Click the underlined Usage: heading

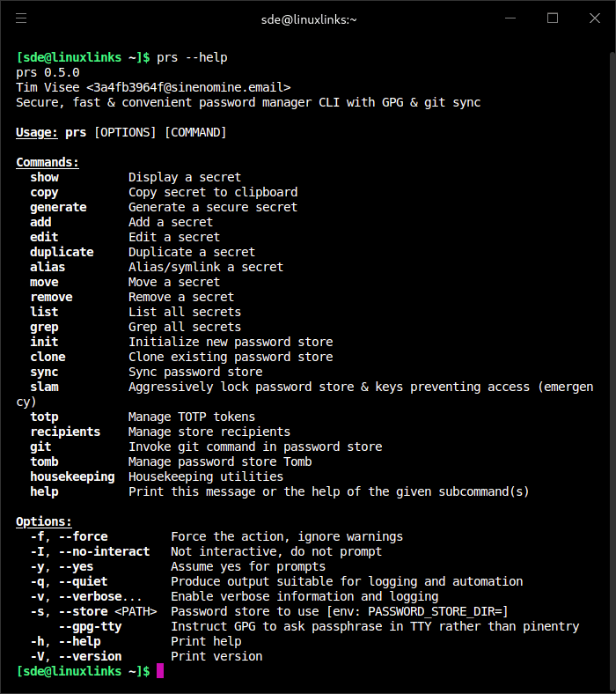click(x=37, y=132)
